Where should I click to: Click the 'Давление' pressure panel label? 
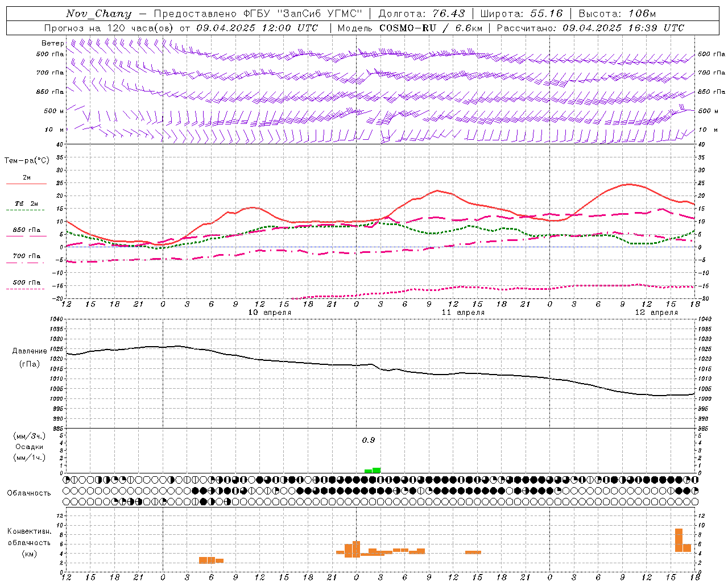coord(30,351)
